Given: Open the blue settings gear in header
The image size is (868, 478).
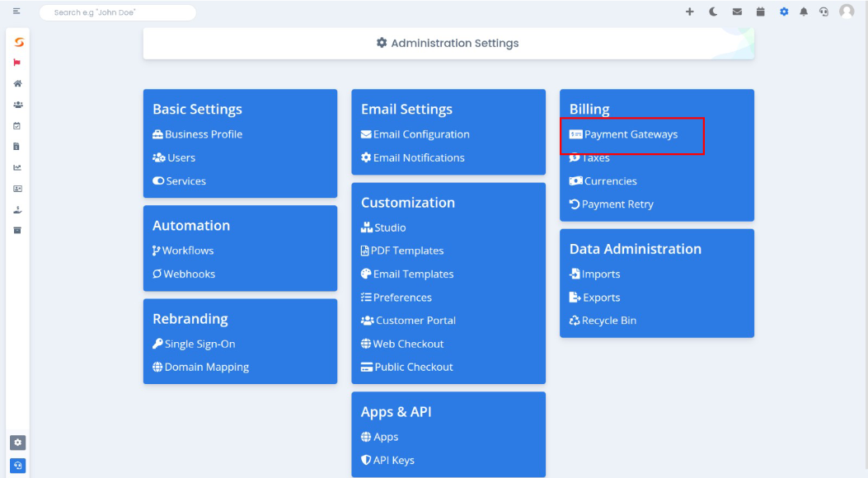Looking at the screenshot, I should pyautogui.click(x=784, y=12).
